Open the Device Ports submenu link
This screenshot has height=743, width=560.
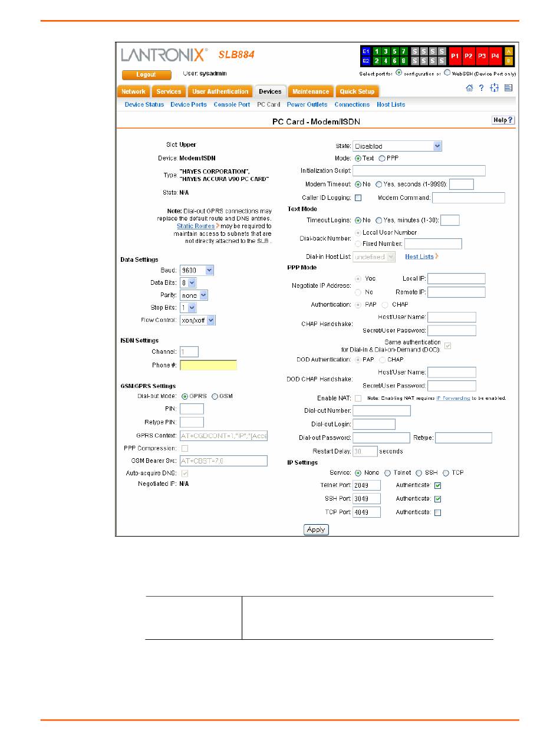pos(189,104)
